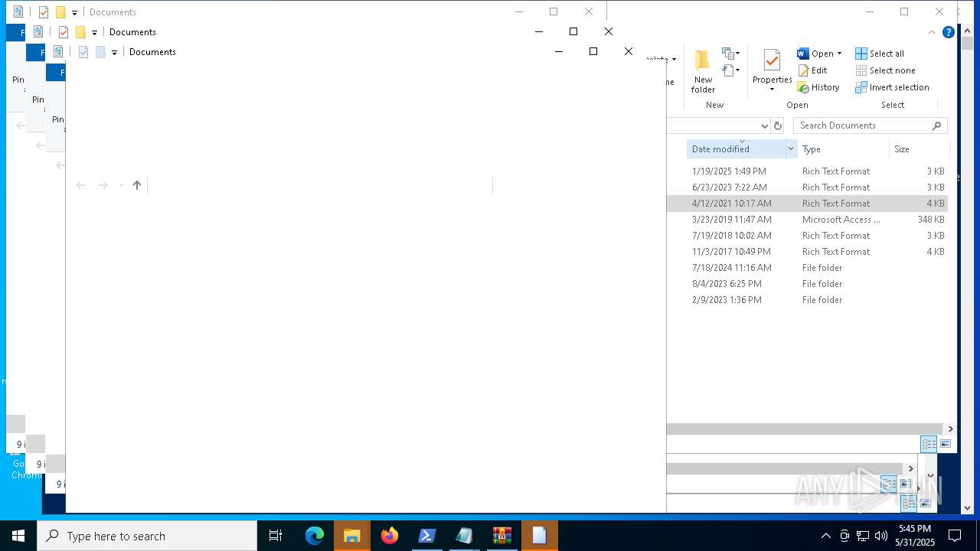980x551 pixels.
Task: Open the address bar history dropdown
Action: coord(764,126)
